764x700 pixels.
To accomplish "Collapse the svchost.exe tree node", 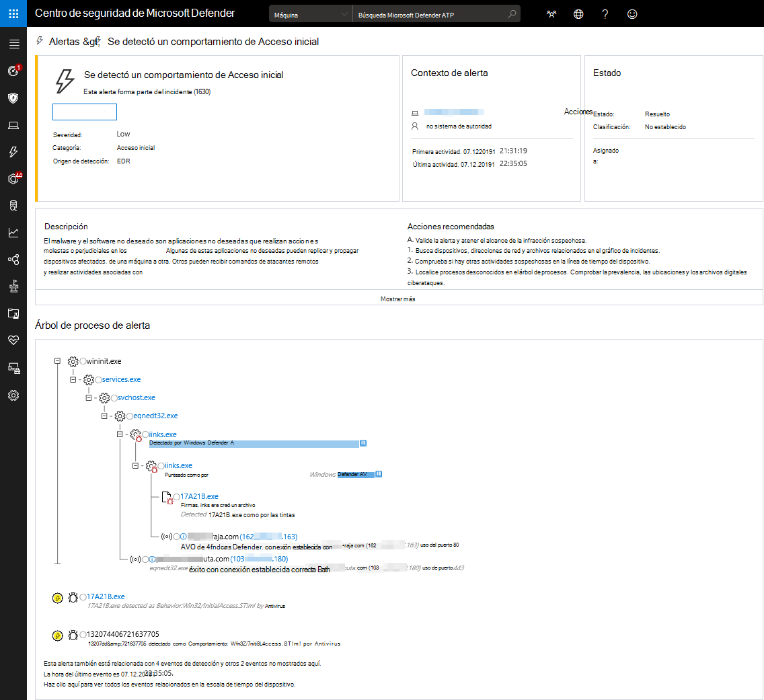I will 89,398.
